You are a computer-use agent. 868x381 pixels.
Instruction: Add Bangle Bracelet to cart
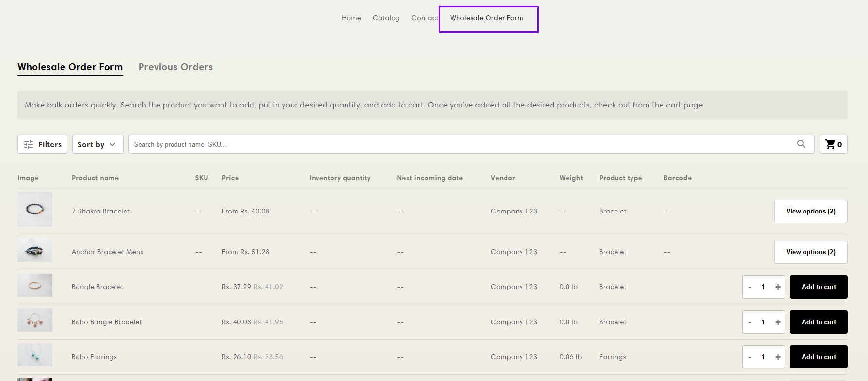pos(819,287)
